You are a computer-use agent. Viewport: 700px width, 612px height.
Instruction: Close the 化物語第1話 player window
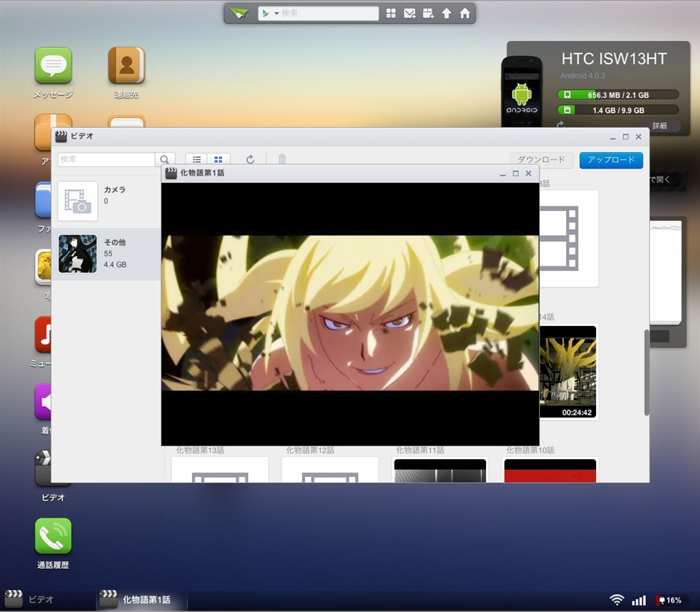(528, 173)
